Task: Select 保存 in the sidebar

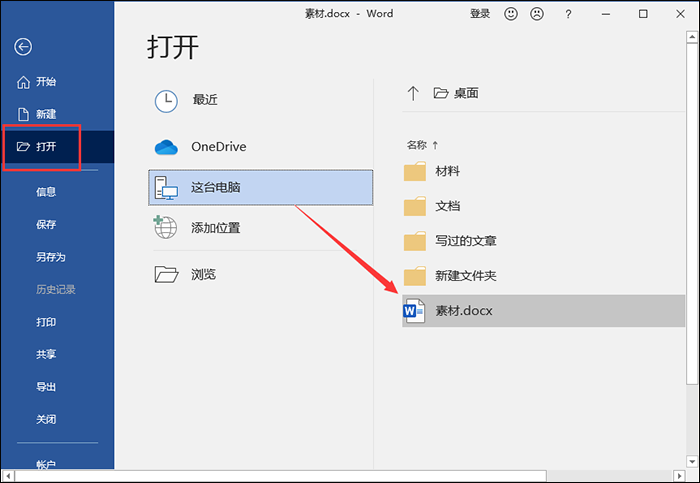Action: (46, 225)
